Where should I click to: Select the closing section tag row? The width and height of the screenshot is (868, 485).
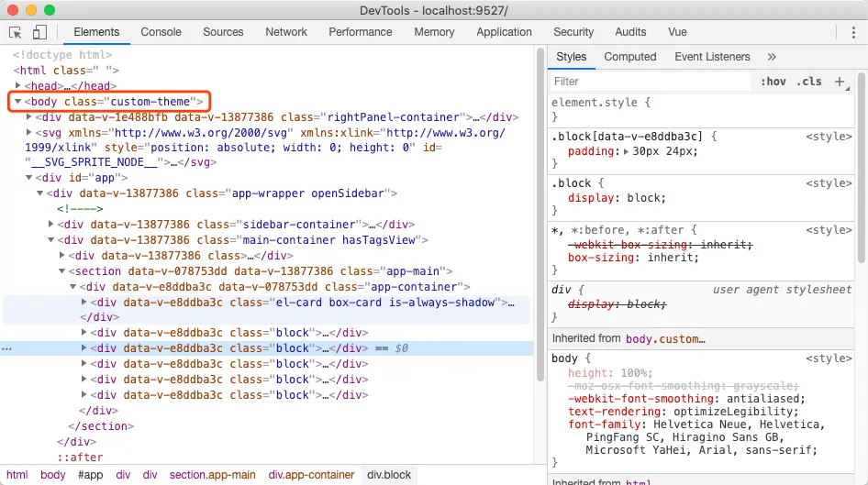[101, 426]
